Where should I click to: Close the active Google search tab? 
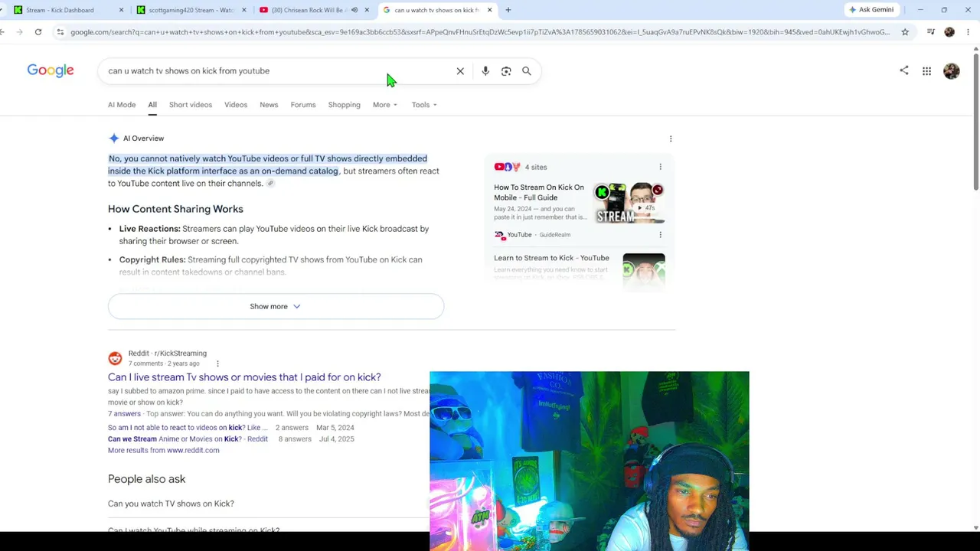489,10
